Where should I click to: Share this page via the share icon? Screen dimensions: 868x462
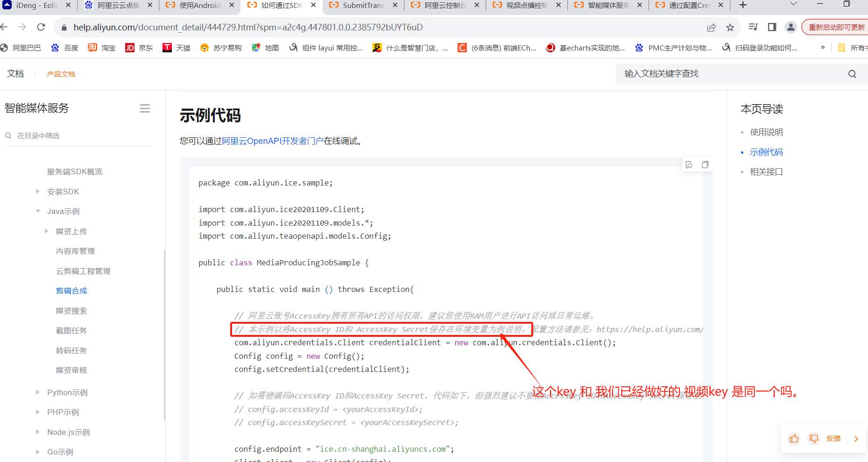click(x=712, y=28)
